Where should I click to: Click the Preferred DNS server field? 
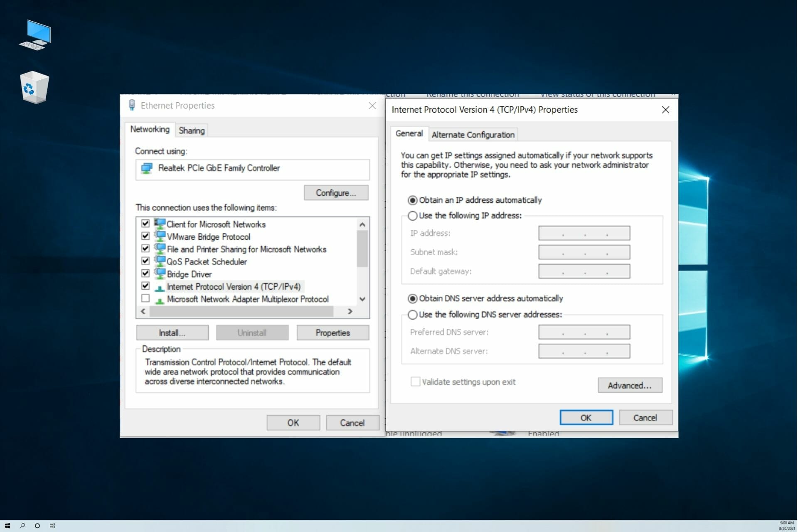(584, 332)
